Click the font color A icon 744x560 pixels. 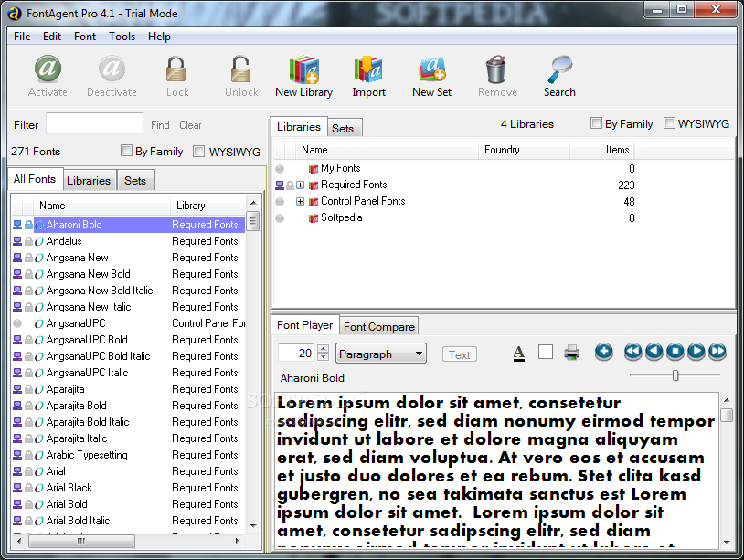519,354
